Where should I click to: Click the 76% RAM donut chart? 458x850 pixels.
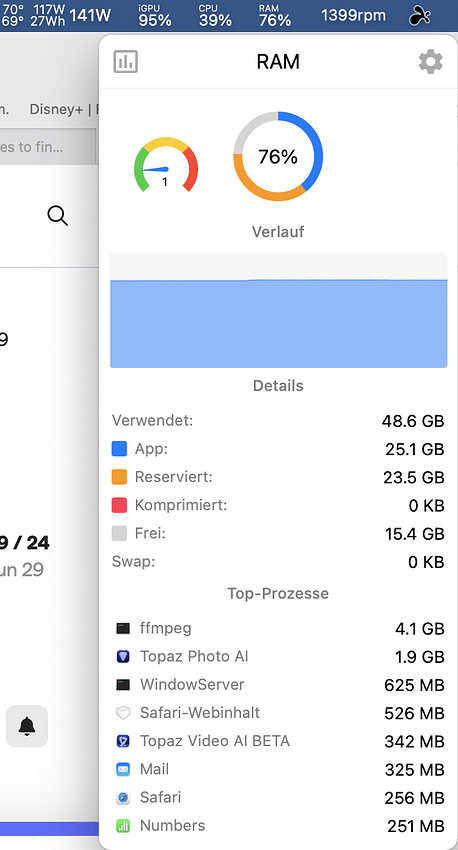tap(278, 156)
